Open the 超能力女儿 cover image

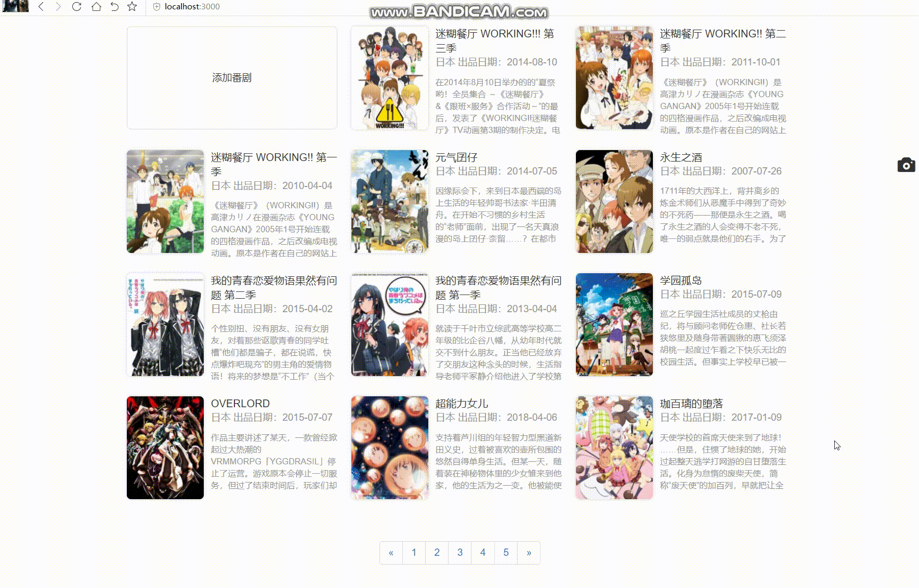coord(389,448)
